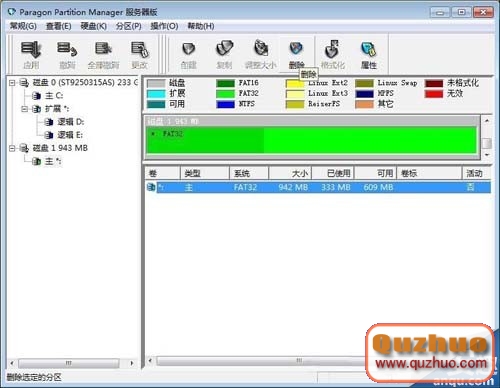The width and height of the screenshot is (500, 388).
Task: Select 逻辑 E: in the disk tree
Action: pos(70,135)
